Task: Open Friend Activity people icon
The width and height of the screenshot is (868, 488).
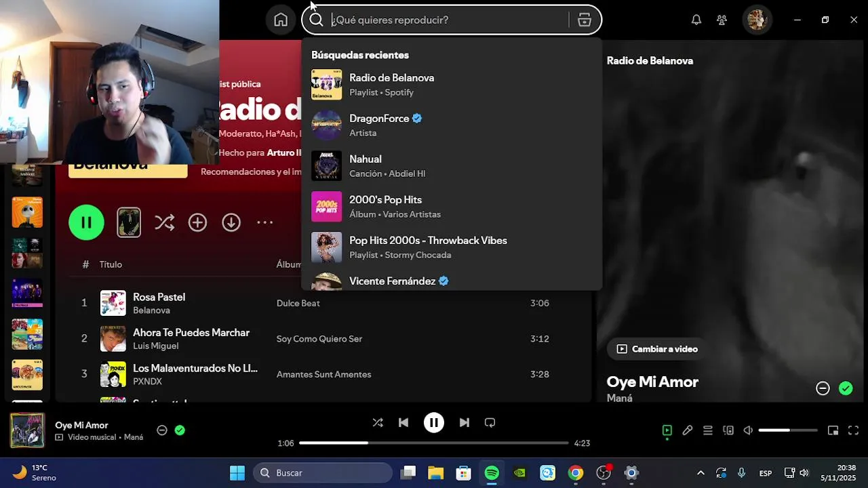Action: pos(722,20)
